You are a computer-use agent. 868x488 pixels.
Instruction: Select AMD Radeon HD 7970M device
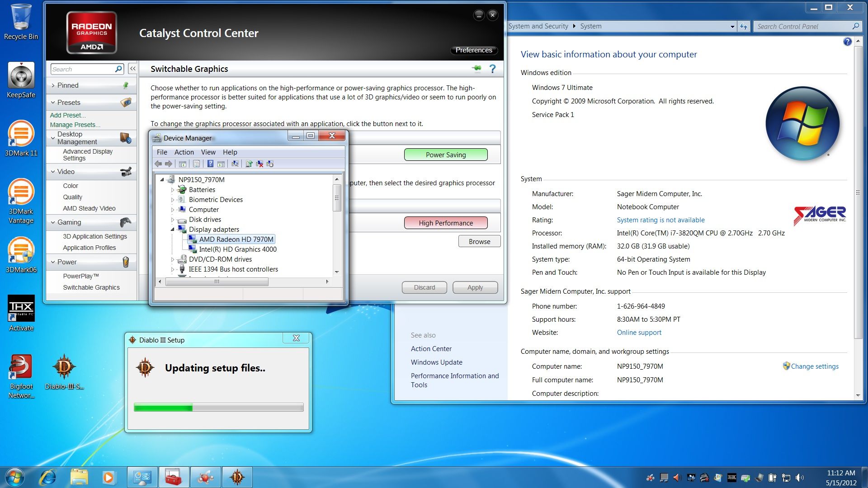point(231,239)
